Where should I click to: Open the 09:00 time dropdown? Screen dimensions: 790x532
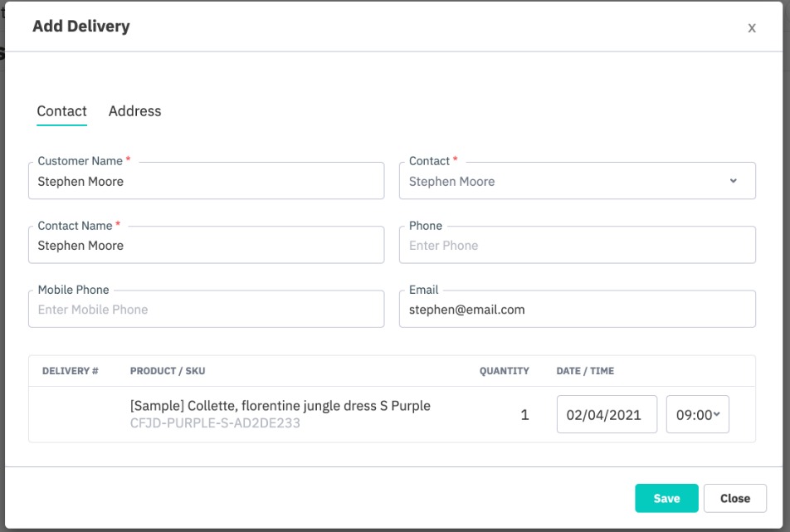tap(697, 415)
